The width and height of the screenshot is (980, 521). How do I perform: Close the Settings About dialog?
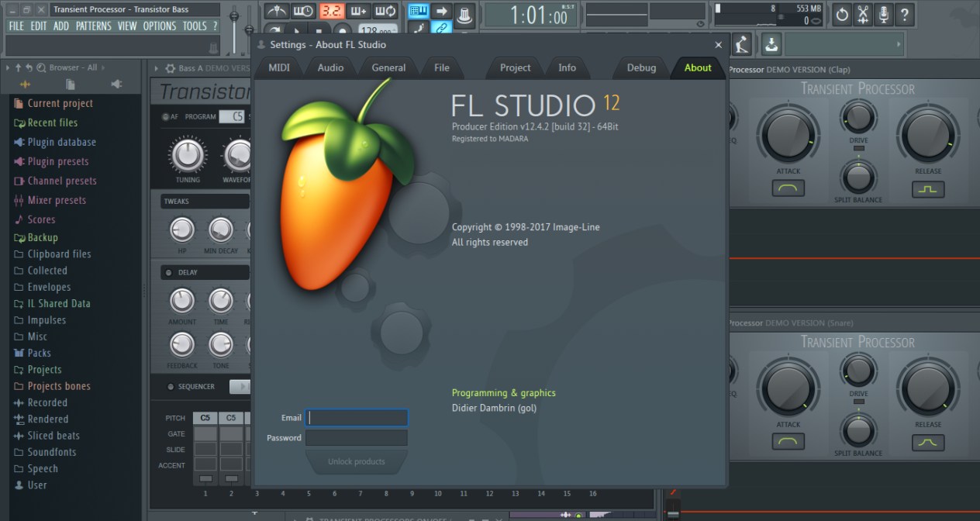(x=718, y=45)
